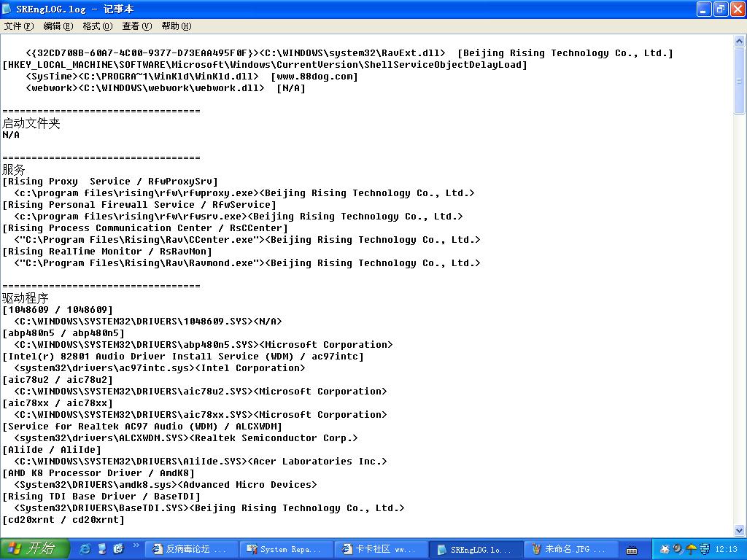Click the WinKld.dll www.88dog.com line
The width and height of the screenshot is (747, 560).
pos(192,76)
